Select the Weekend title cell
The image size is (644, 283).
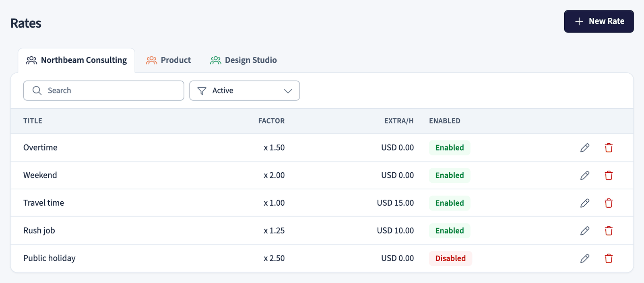click(x=40, y=176)
